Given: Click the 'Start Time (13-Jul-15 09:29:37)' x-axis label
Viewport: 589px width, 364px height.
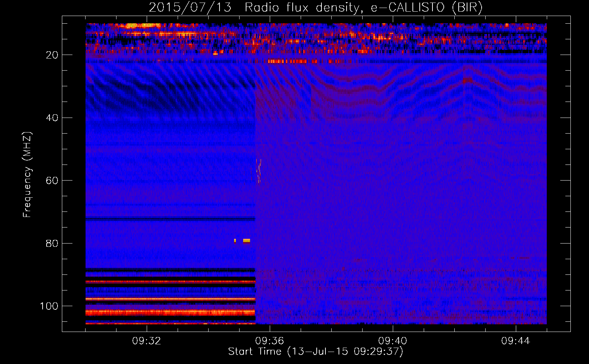Looking at the screenshot, I should coord(316,352).
